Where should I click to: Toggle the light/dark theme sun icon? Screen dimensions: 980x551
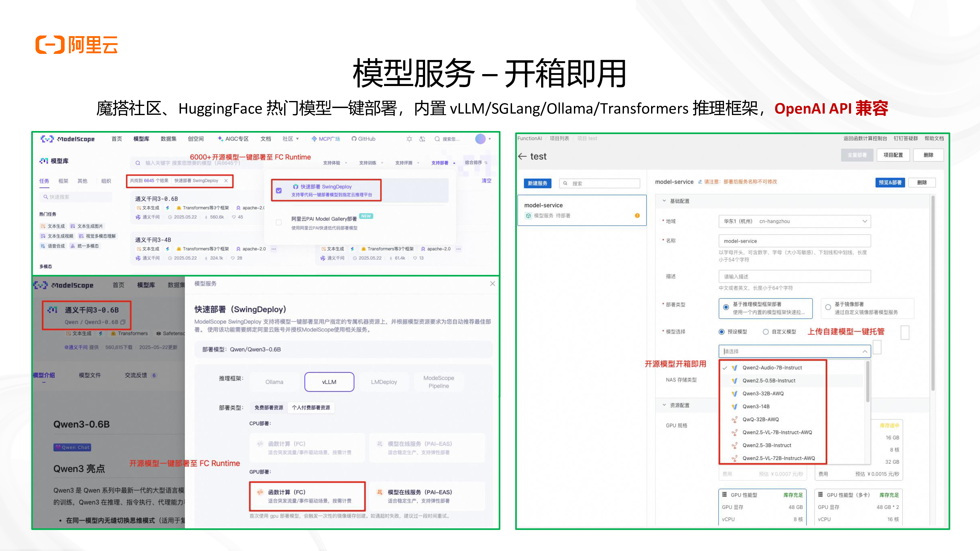coord(409,139)
